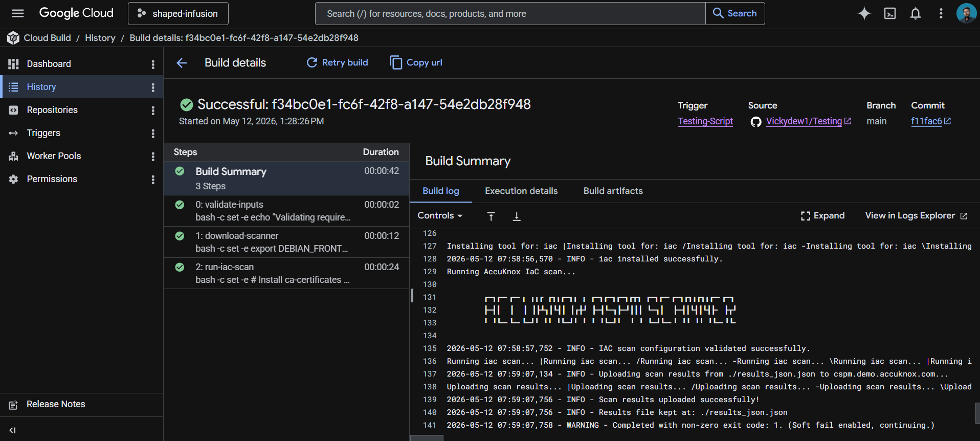Image resolution: width=980 pixels, height=441 pixels.
Task: Open the Controls dropdown
Action: [x=440, y=216]
